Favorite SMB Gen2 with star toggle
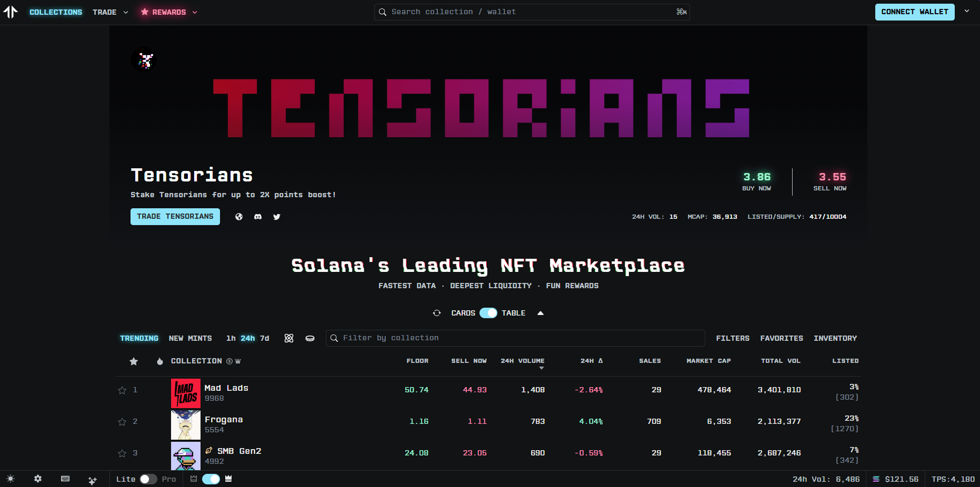This screenshot has width=980, height=487. click(x=122, y=453)
